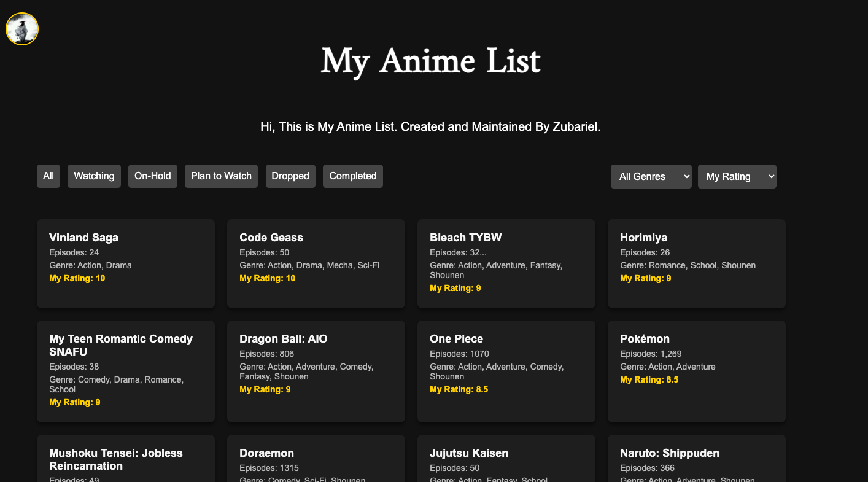Viewport: 868px width, 482px height.
Task: Filter list by Watching status
Action: (93, 176)
